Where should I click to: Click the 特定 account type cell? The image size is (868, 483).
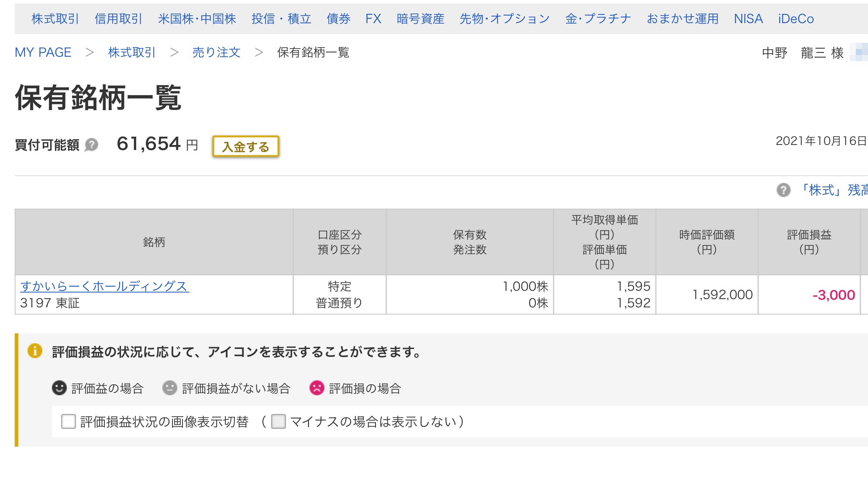[339, 286]
